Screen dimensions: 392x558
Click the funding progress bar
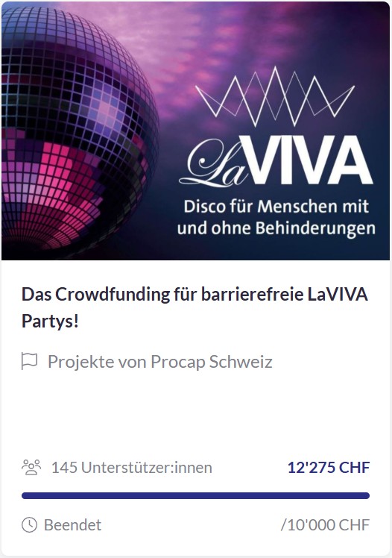pyautogui.click(x=195, y=496)
